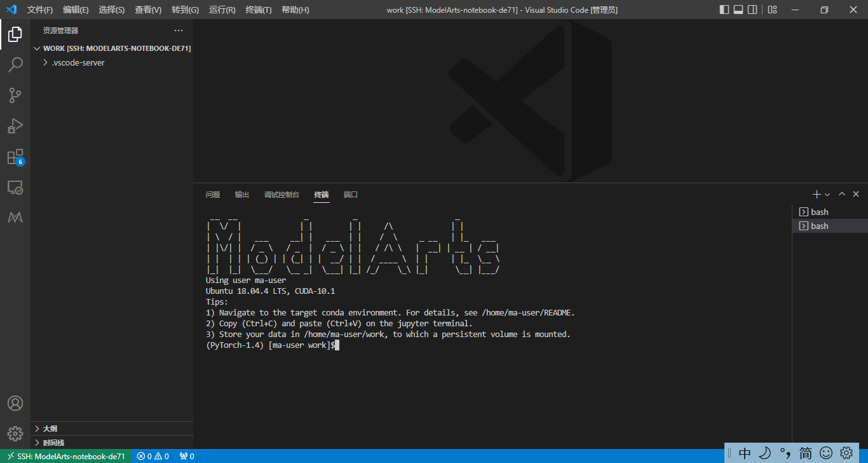This screenshot has height=463, width=868.
Task: Open the 查看(V) menu
Action: click(x=148, y=10)
